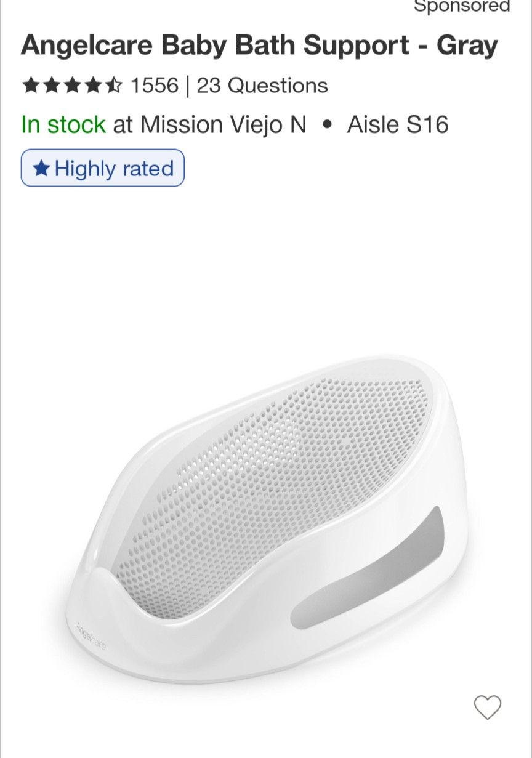
Task: Click the In stock status text
Action: [63, 125]
